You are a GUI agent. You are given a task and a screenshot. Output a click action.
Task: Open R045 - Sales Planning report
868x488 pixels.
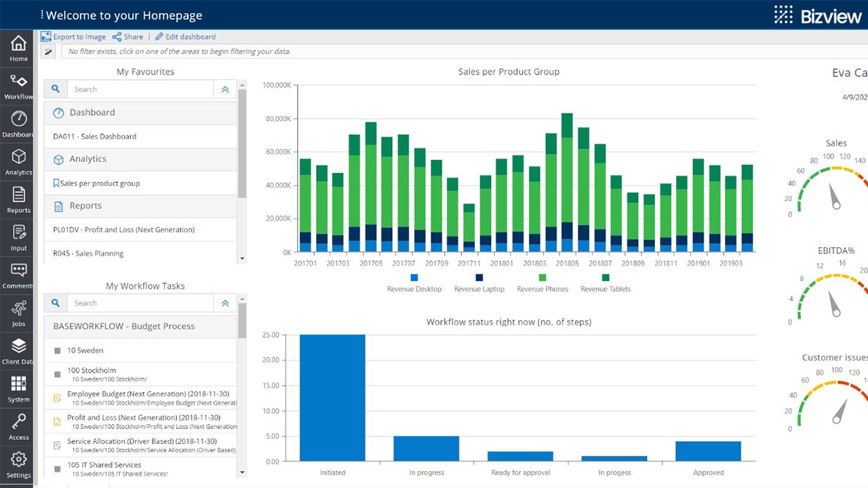[140, 253]
